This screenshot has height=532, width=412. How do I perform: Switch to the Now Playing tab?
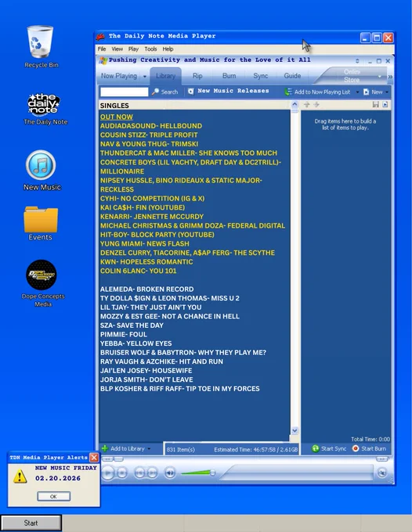pyautogui.click(x=119, y=76)
